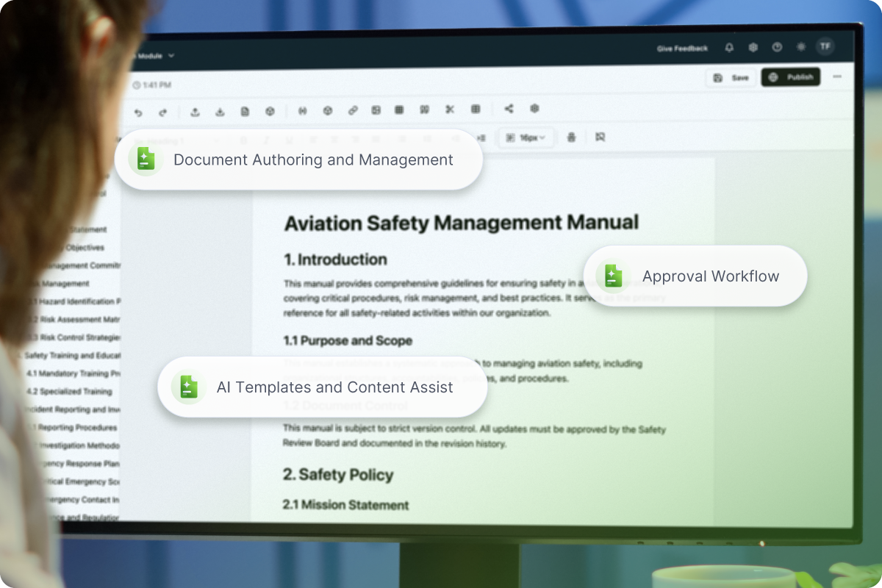Click the Undo icon in the toolbar

pyautogui.click(x=140, y=110)
